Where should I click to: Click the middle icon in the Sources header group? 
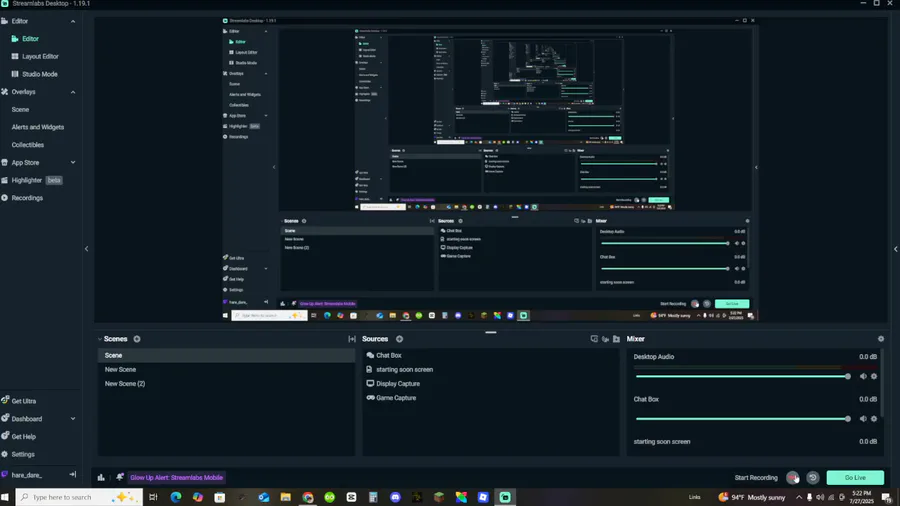[605, 339]
